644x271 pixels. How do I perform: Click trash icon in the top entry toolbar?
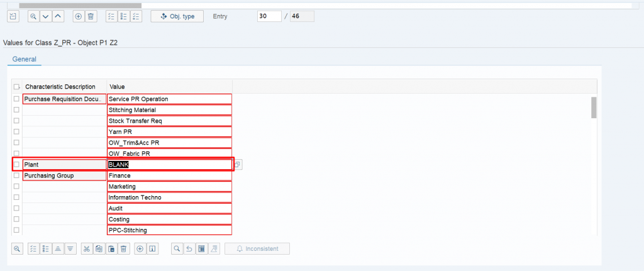(x=91, y=16)
